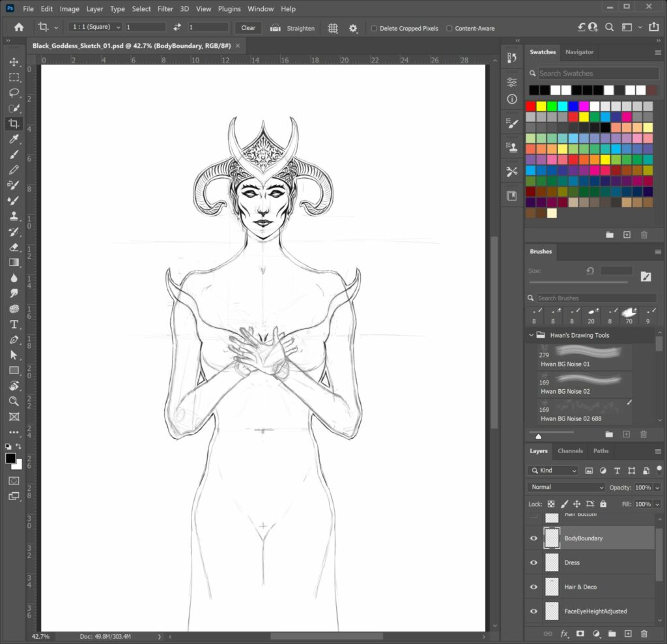Hide the Dress layer
Screen dimensions: 667x644
533,563
